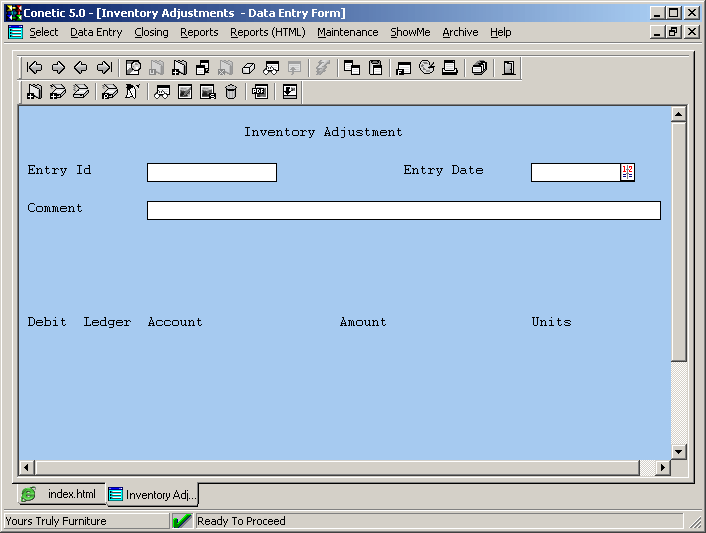Click the first record arrow icon
Screen dimensions: 706x533
(35, 68)
